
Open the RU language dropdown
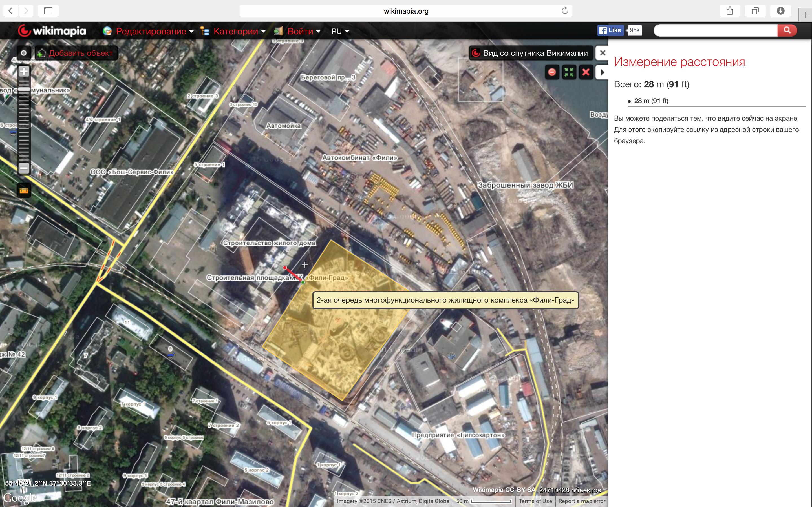click(340, 31)
